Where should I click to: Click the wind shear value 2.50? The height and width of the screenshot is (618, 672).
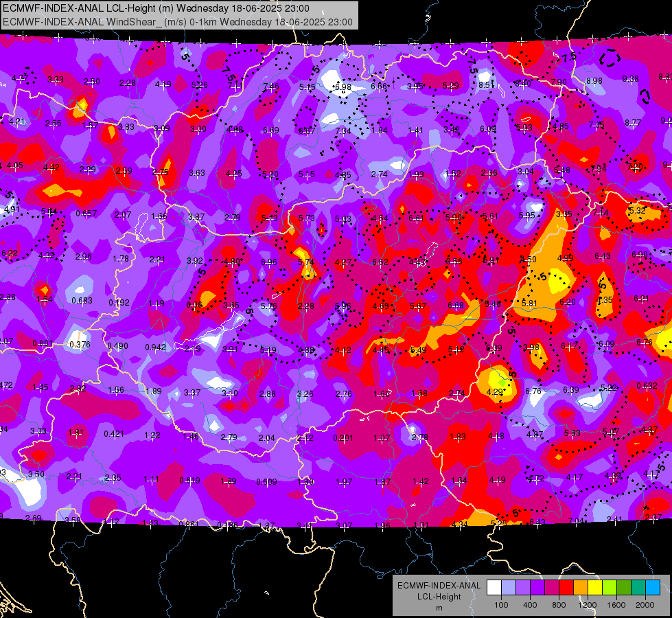coord(92,82)
